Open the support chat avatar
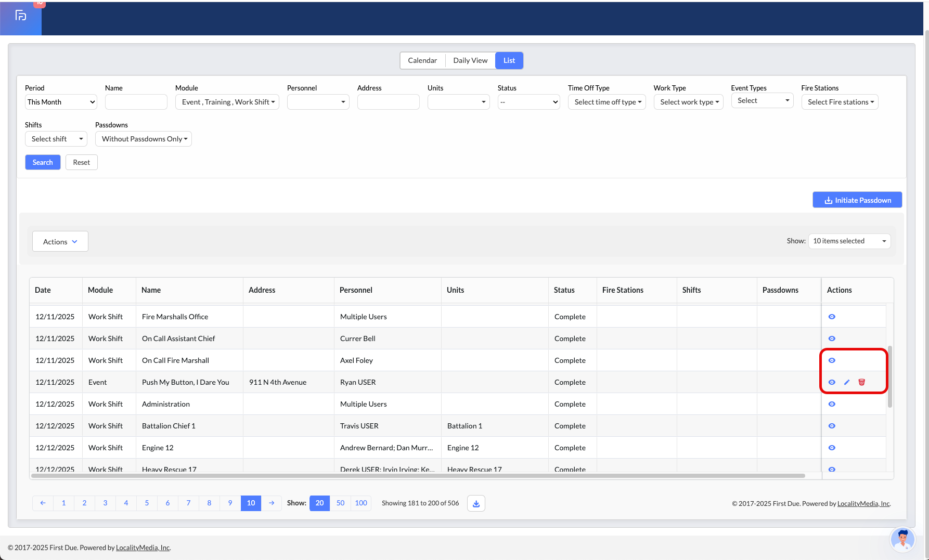 [x=902, y=539]
